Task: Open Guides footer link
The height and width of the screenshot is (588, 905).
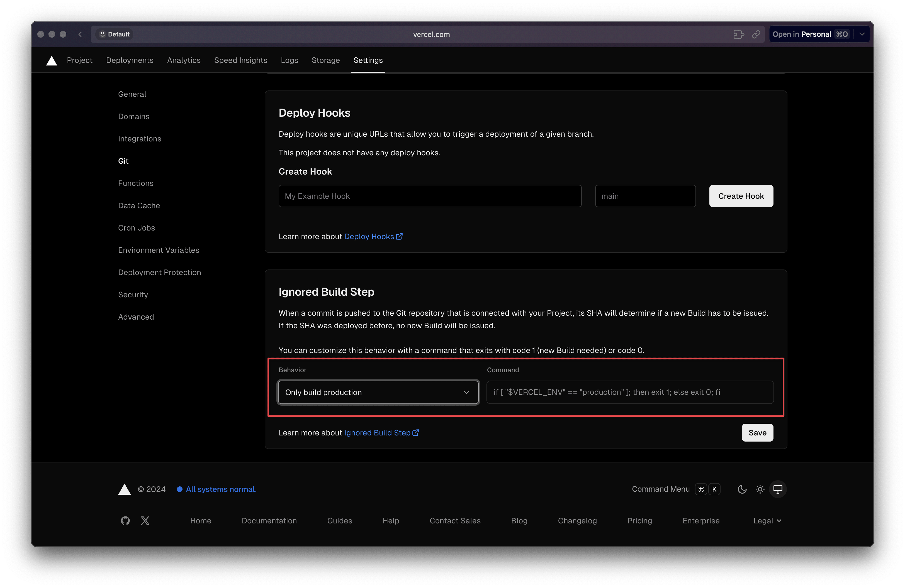Action: coord(340,520)
